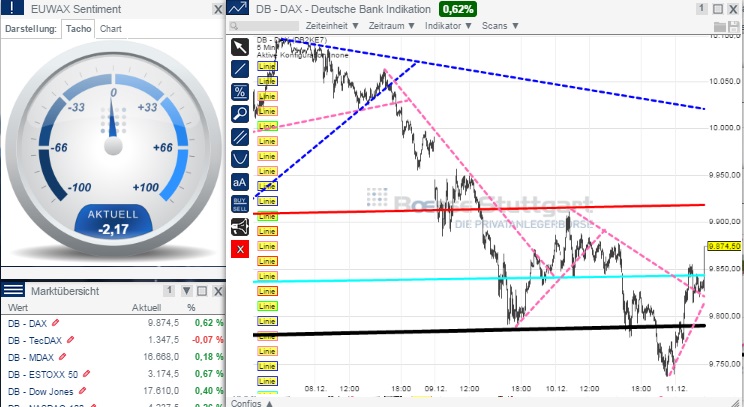Screen dimensions: 744x407
Task: Switch to the Tacho display tab
Action: 78,28
